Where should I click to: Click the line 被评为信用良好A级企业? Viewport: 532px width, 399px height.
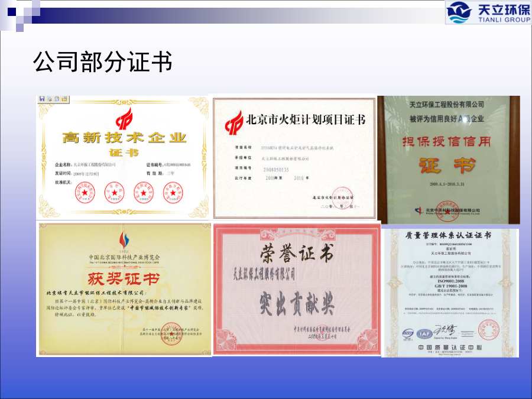[446, 119]
